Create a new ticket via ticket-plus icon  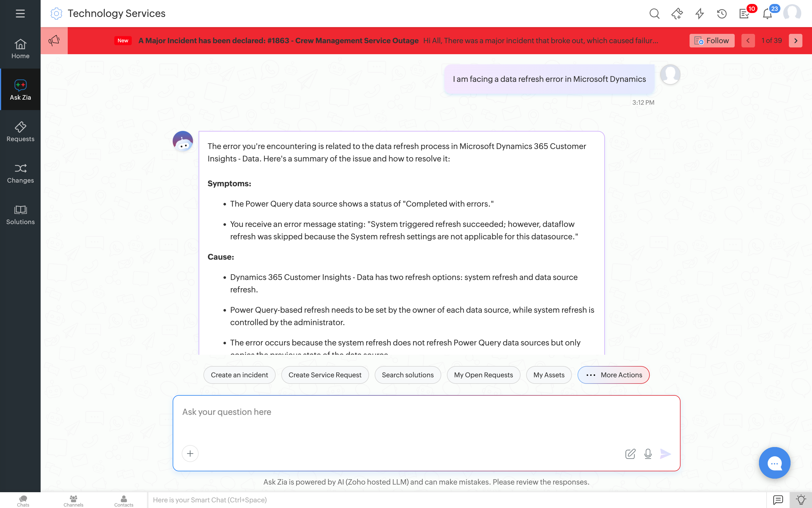(677, 14)
